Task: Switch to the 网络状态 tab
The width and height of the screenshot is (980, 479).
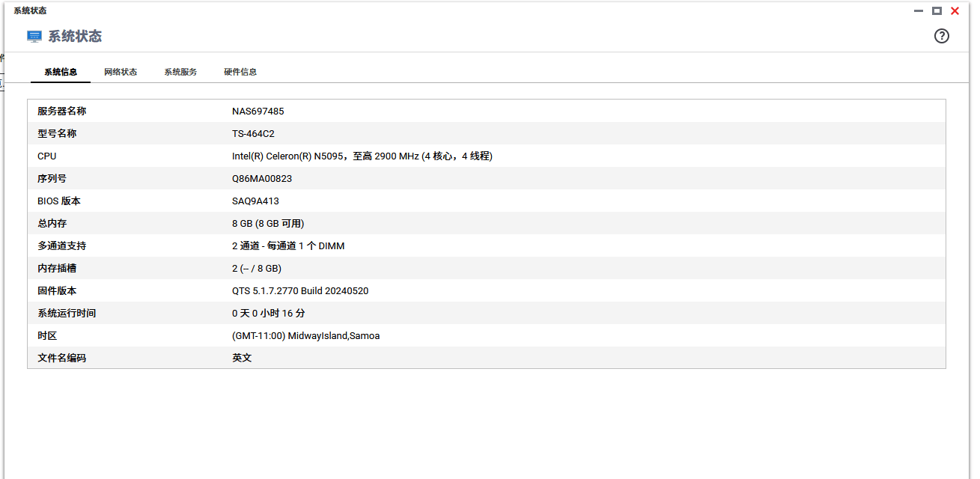Action: pyautogui.click(x=121, y=72)
